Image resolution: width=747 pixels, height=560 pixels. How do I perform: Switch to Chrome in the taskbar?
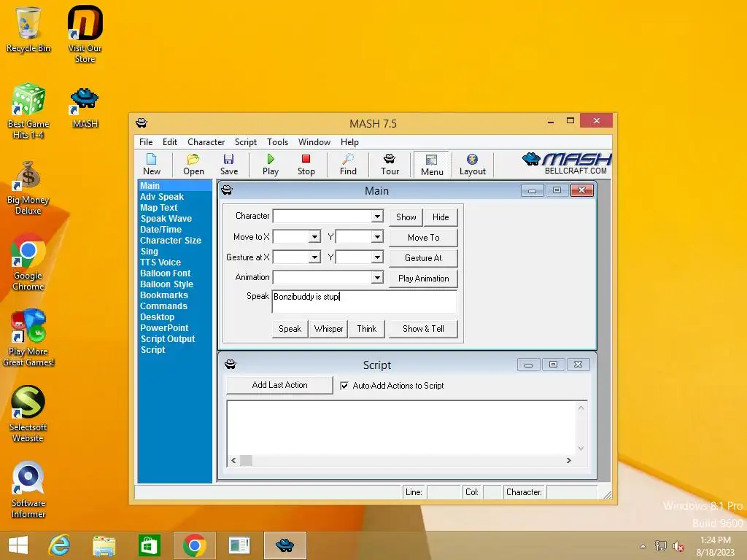[x=194, y=545]
